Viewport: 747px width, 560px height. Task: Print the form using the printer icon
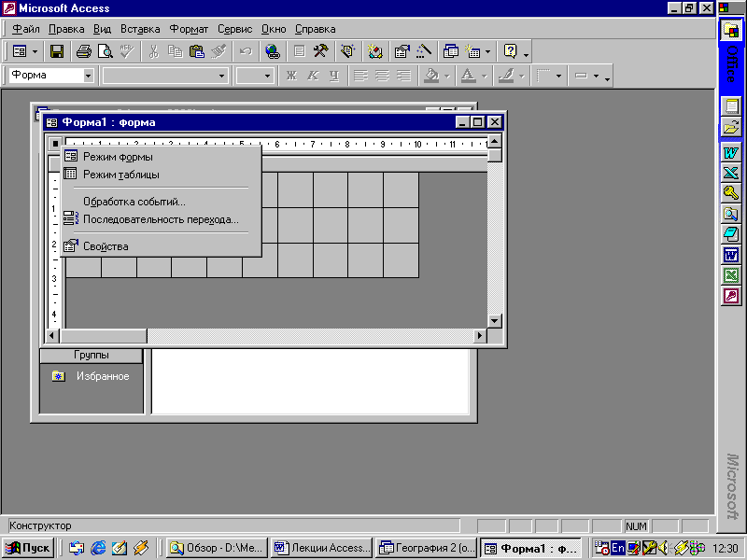(x=84, y=51)
